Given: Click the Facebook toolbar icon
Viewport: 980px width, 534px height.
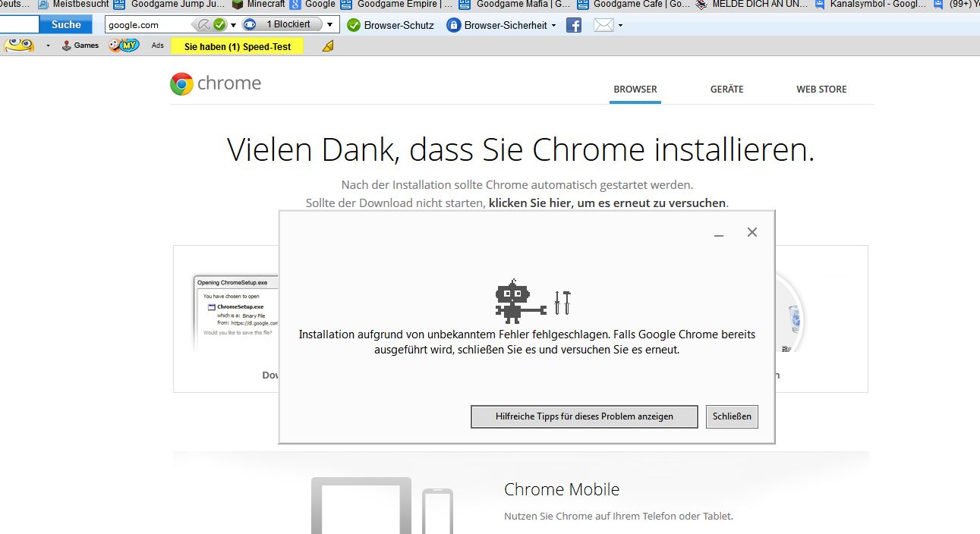Looking at the screenshot, I should 574,25.
